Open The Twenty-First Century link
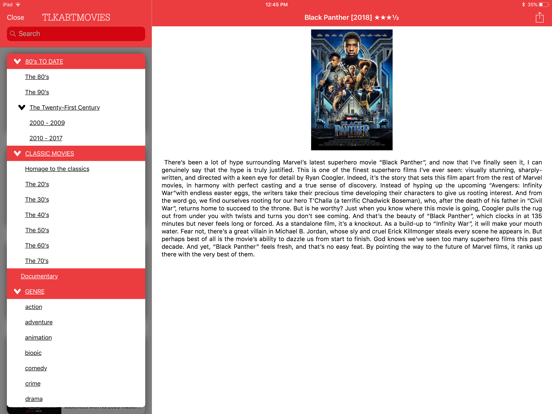 [65, 107]
